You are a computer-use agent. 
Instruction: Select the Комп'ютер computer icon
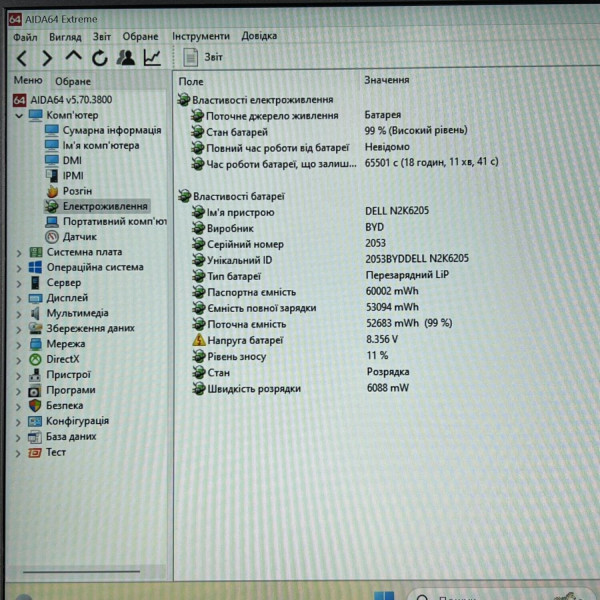click(36, 115)
